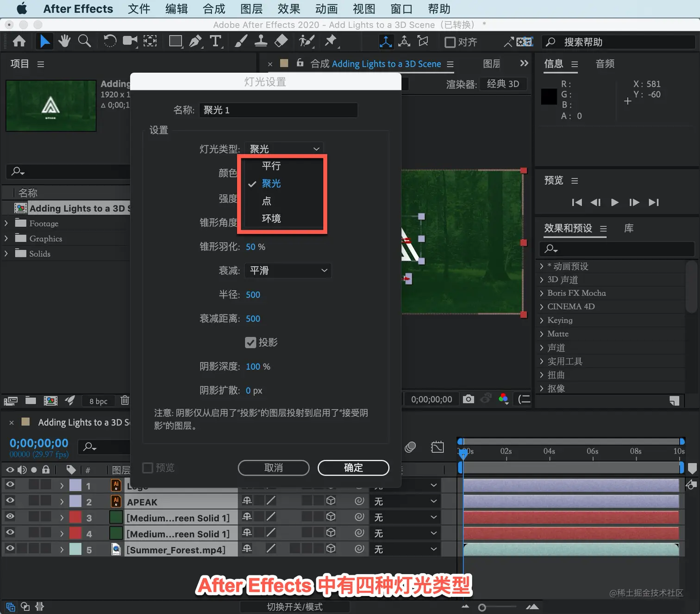The width and height of the screenshot is (700, 614).
Task: Toggle the 3D layer switch for APEAK
Action: pos(331,501)
